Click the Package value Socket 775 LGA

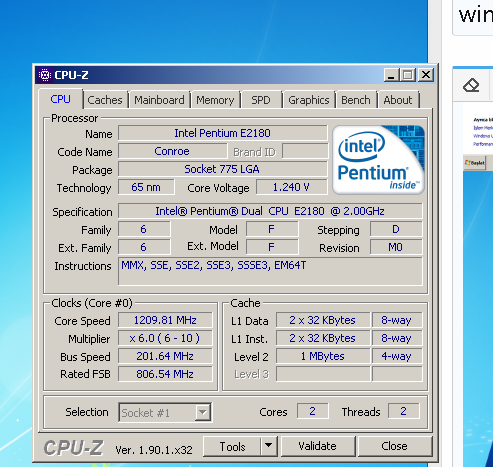222,169
